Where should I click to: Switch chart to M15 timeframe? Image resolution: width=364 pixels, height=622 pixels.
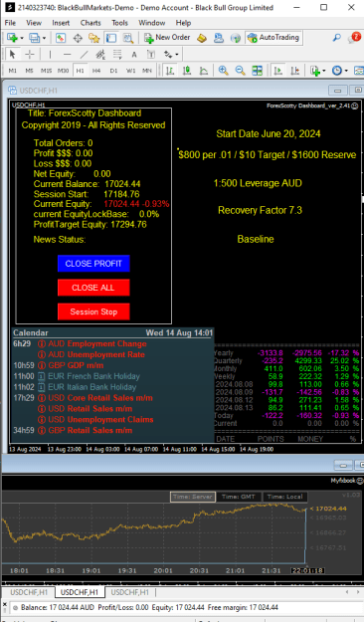(47, 71)
